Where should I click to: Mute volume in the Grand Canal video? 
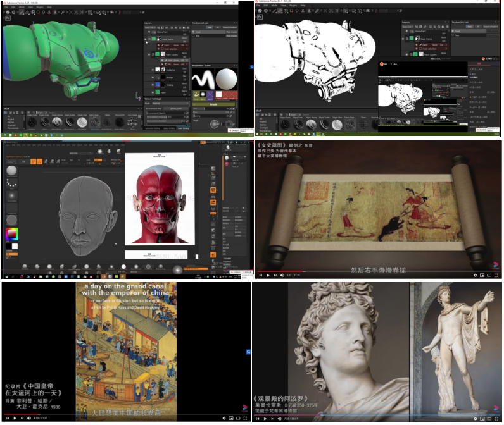point(29,418)
